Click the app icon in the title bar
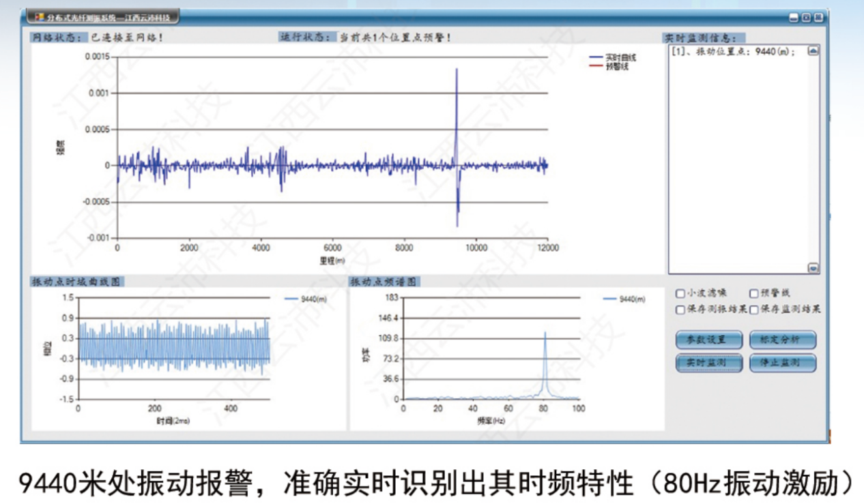The height and width of the screenshot is (504, 864). click(x=40, y=16)
